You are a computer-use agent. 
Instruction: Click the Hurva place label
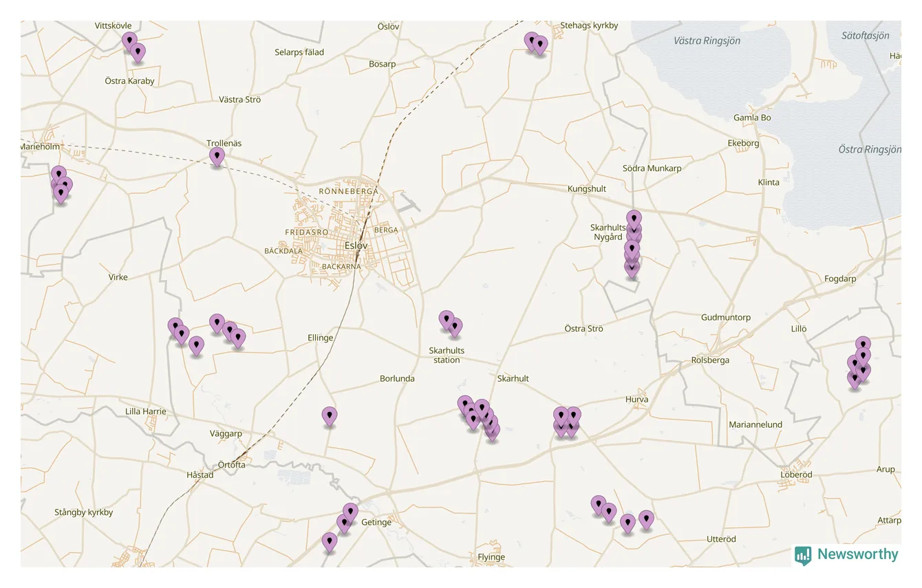pyautogui.click(x=636, y=399)
